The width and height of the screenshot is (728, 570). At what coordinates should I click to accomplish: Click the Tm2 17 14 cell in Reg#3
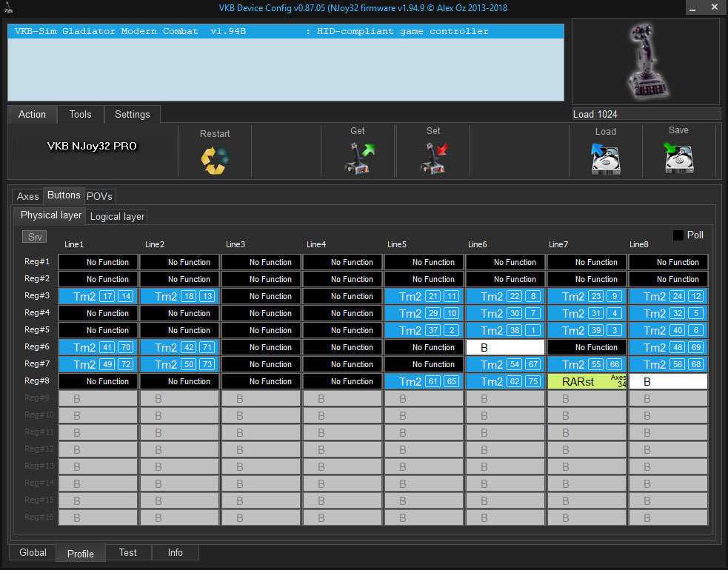pyautogui.click(x=98, y=296)
